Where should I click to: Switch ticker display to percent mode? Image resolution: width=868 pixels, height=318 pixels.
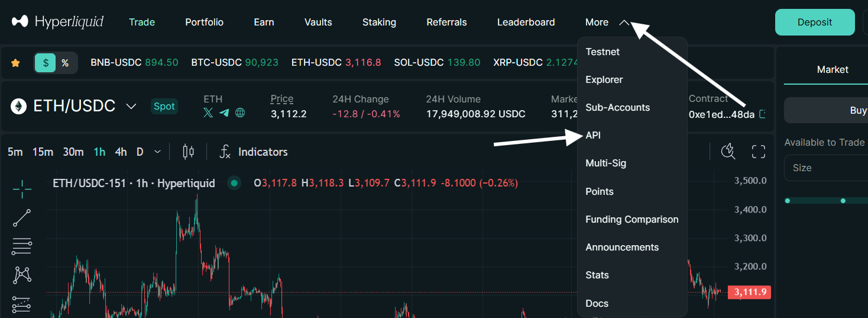pyautogui.click(x=65, y=63)
